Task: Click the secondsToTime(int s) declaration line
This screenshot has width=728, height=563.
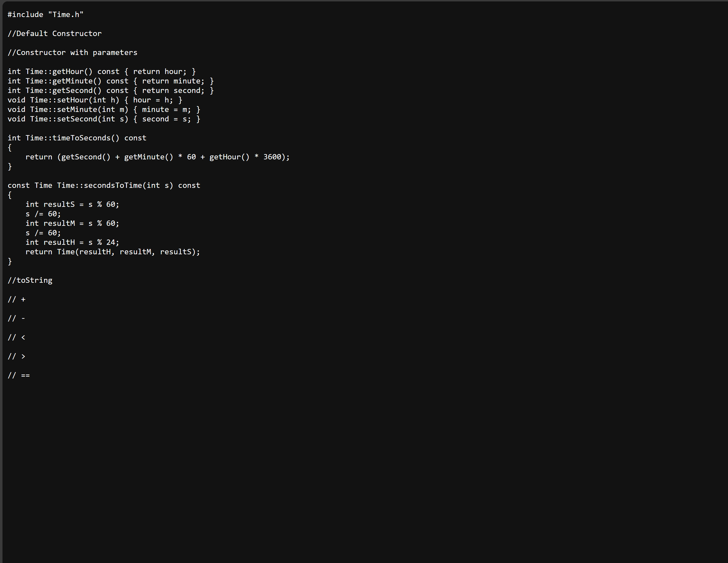Action: 104,185
